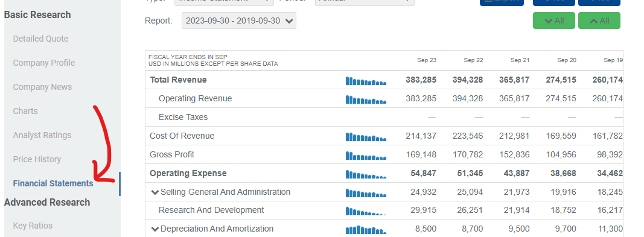Open Analyst Ratings from the sidebar
The image size is (644, 237).
click(x=42, y=135)
